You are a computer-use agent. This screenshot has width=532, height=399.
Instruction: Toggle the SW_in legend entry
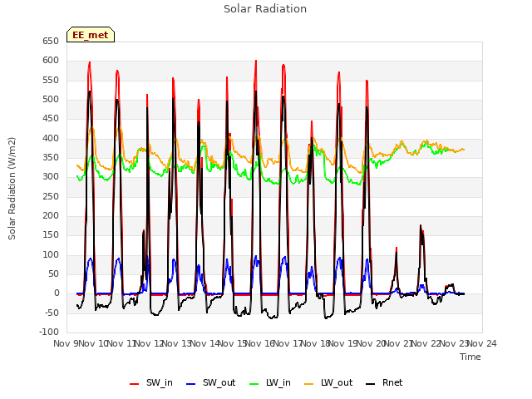point(151,383)
